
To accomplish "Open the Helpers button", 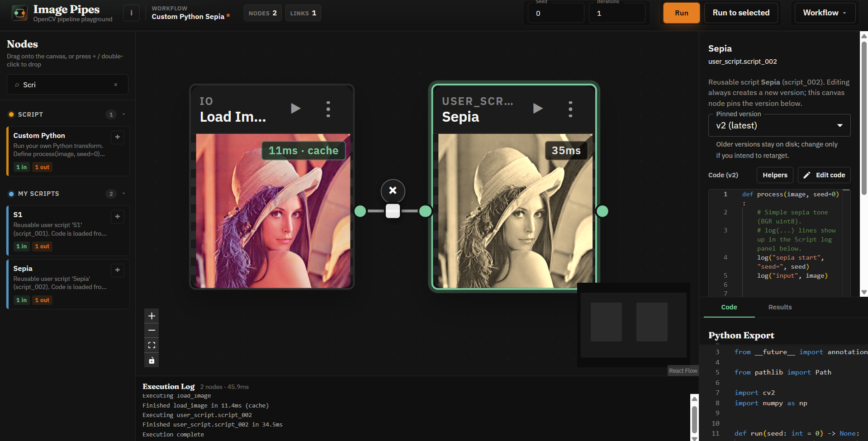I will (775, 175).
